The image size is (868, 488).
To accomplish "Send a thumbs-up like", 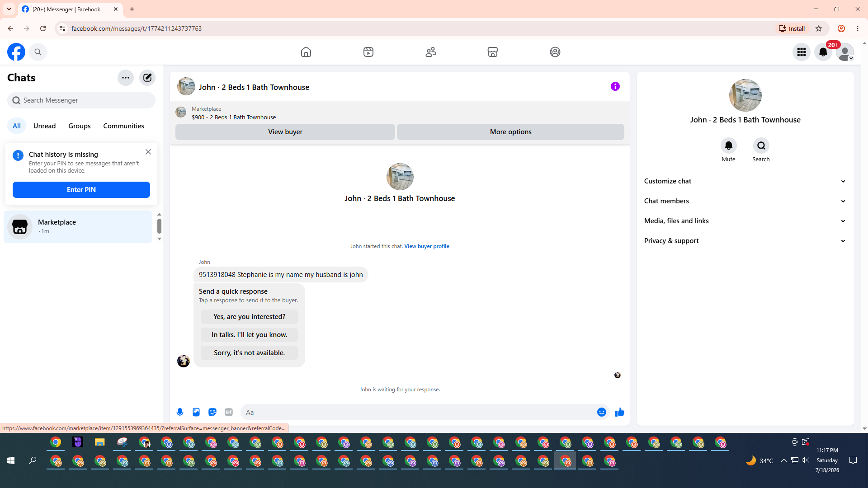I will coord(620,412).
